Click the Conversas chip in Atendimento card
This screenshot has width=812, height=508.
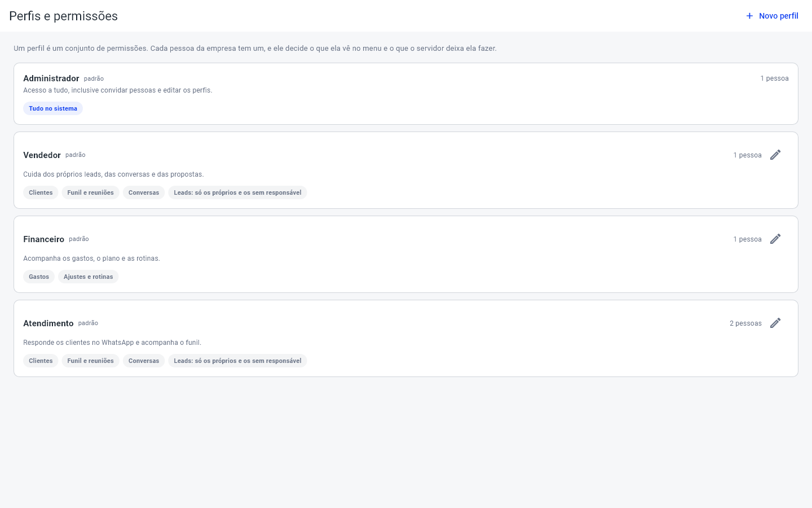(x=144, y=361)
